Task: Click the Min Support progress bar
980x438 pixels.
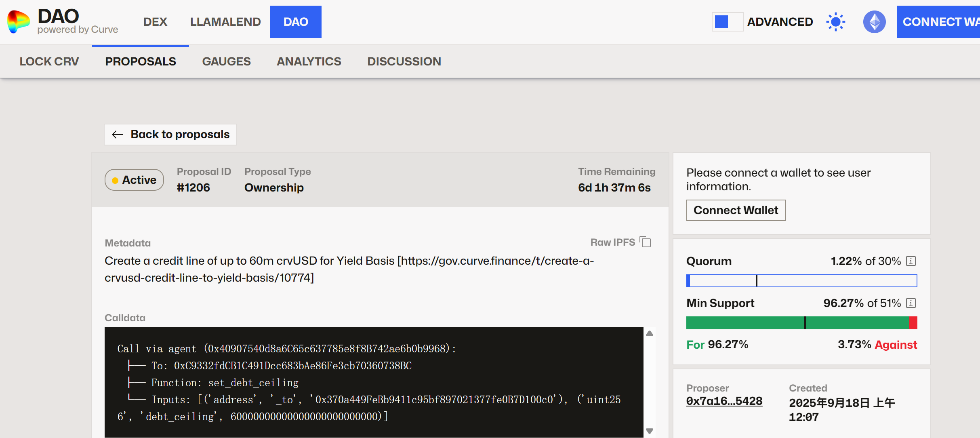Action: pyautogui.click(x=801, y=323)
